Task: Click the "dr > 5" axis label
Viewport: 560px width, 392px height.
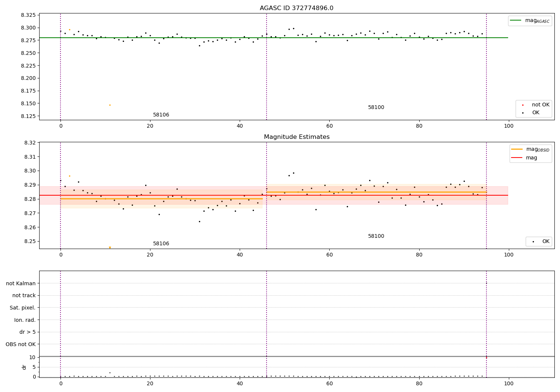Action: click(x=28, y=332)
